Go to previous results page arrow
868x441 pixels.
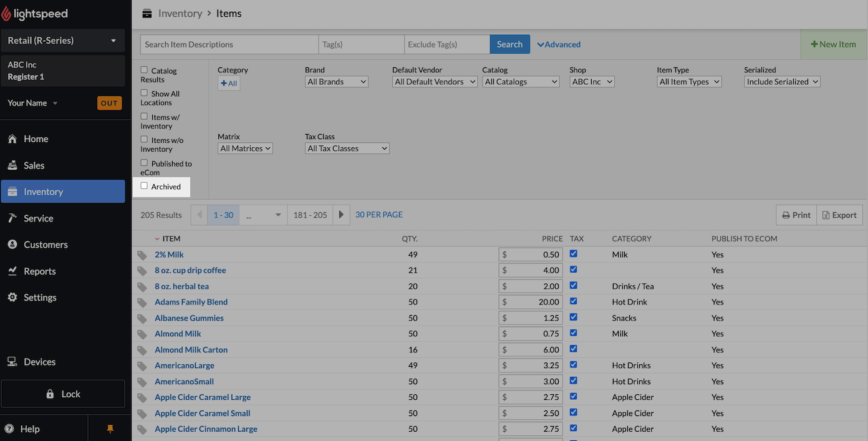pos(199,215)
